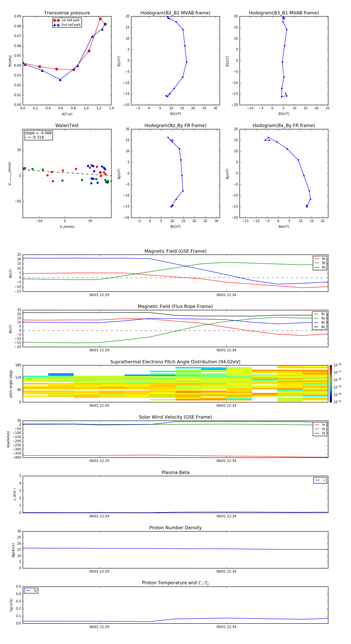The width and height of the screenshot is (351, 644).
Task: Click the 'Hodogram(Bz_By FR frame)' title
Action: point(175,125)
